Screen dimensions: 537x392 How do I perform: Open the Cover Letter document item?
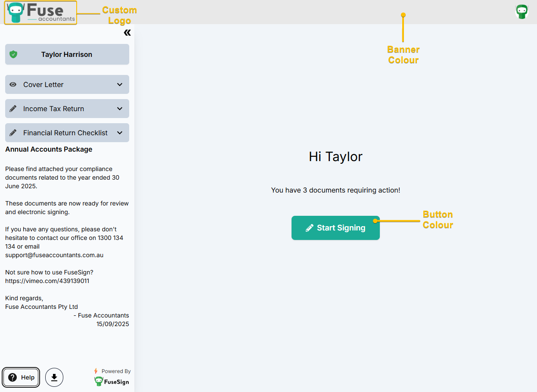[43, 84]
